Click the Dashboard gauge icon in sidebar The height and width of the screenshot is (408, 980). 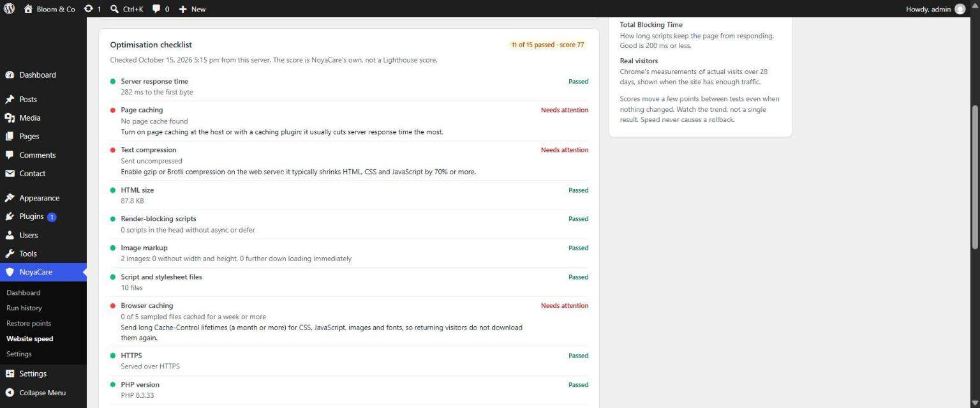10,75
